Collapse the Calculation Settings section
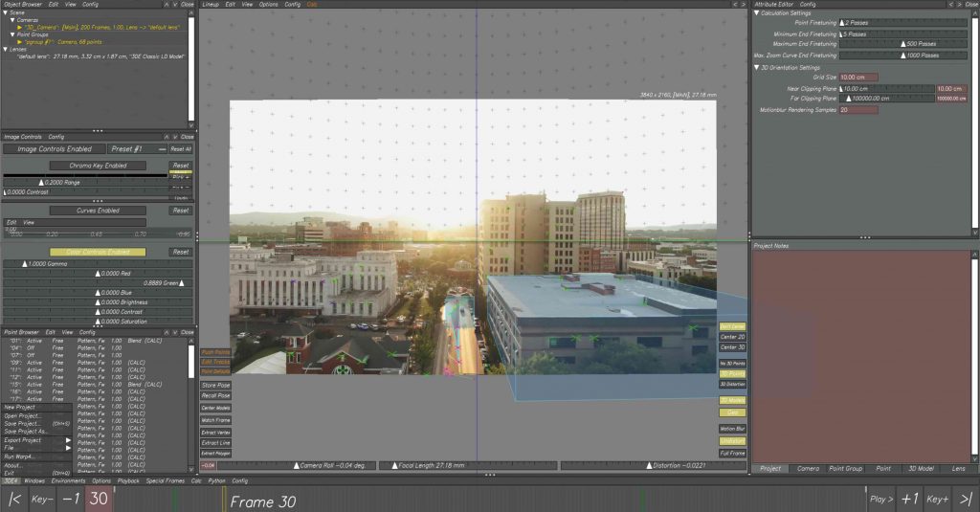The image size is (980, 512). coord(757,12)
